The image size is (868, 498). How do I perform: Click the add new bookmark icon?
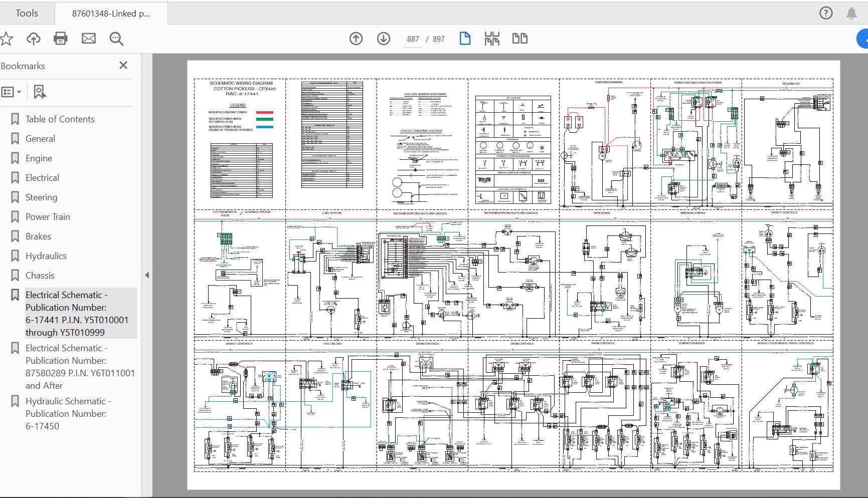(40, 92)
